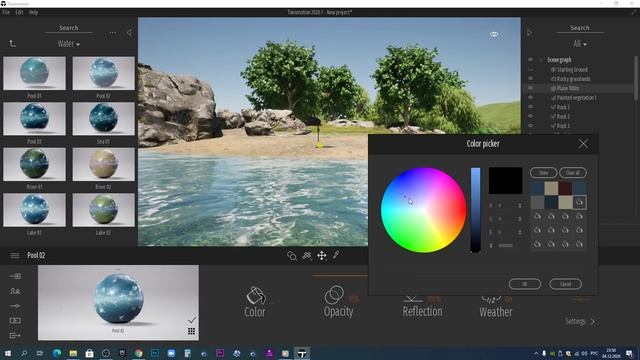Adjust the R value stepper arrows
The image size is (640, 360).
[x=520, y=206]
